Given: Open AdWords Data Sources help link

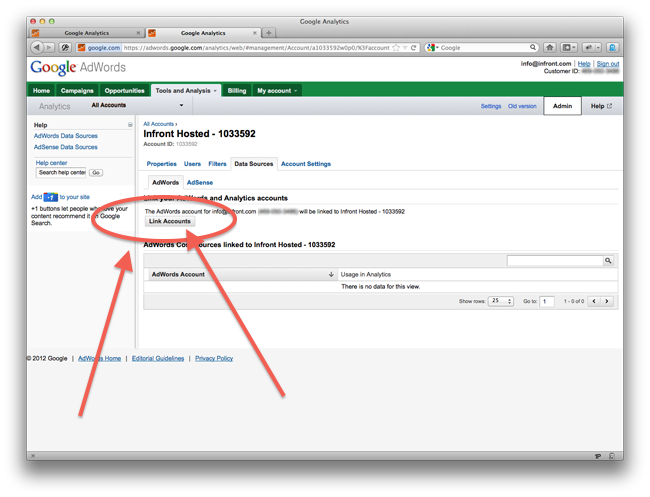Looking at the screenshot, I should click(65, 136).
